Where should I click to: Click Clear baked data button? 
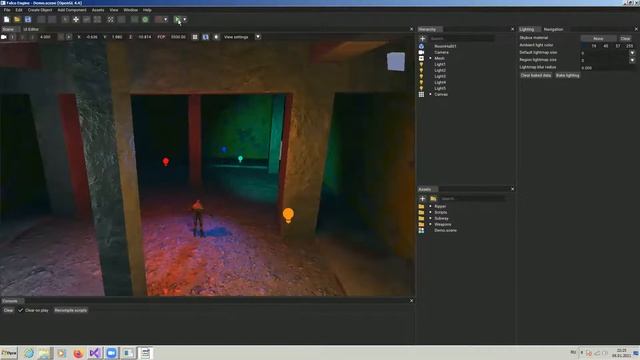pos(536,76)
